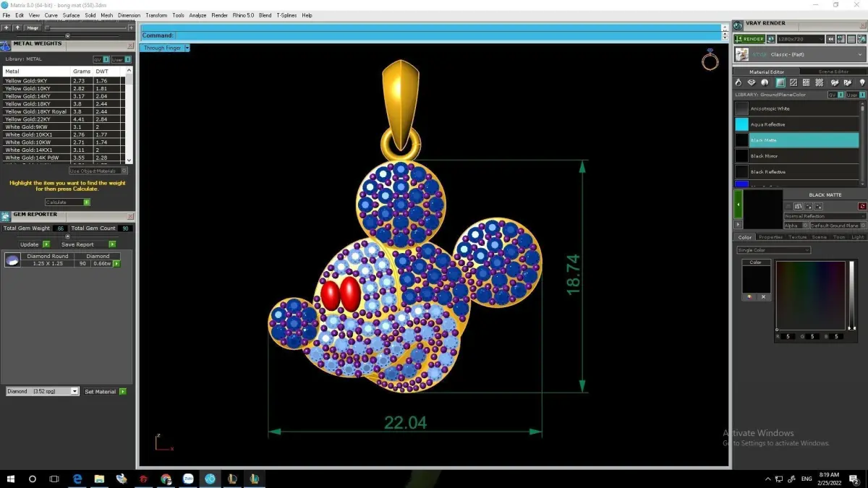Viewport: 868px width, 488px height.
Task: Open File Explorer from taskbar
Action: click(x=99, y=479)
